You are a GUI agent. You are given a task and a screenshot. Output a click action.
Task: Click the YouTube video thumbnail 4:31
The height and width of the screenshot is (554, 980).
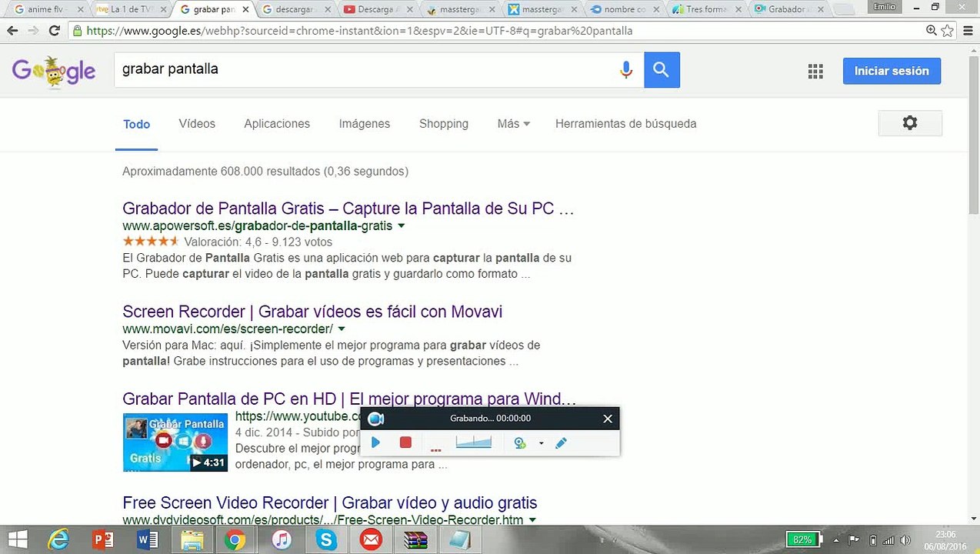175,442
